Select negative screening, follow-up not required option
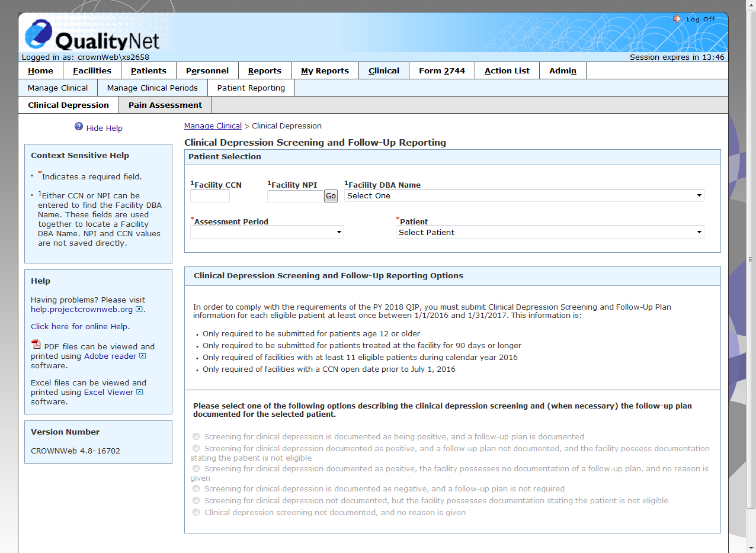The height and width of the screenshot is (553, 756). pyautogui.click(x=196, y=488)
